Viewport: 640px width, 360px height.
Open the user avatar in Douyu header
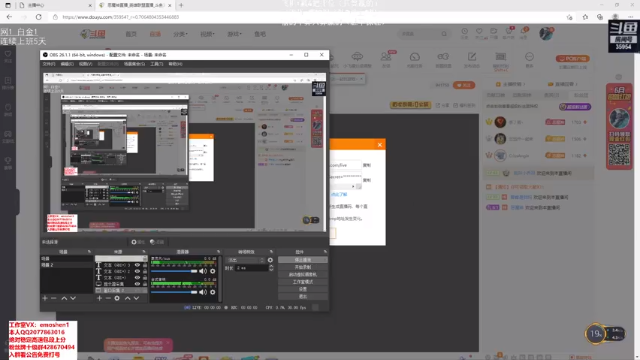pos(546,34)
